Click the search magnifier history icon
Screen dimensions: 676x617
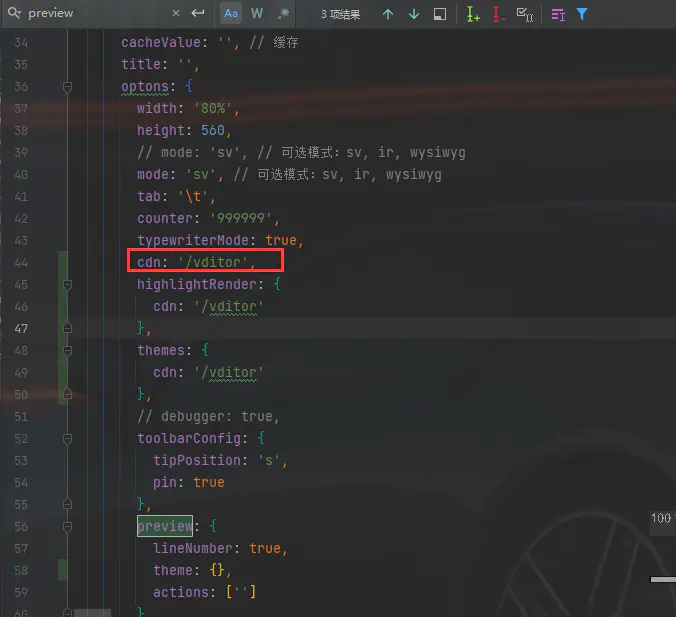click(14, 14)
